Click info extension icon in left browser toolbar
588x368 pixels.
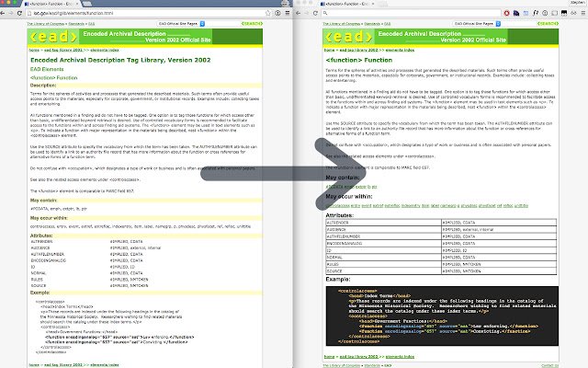(x=277, y=13)
